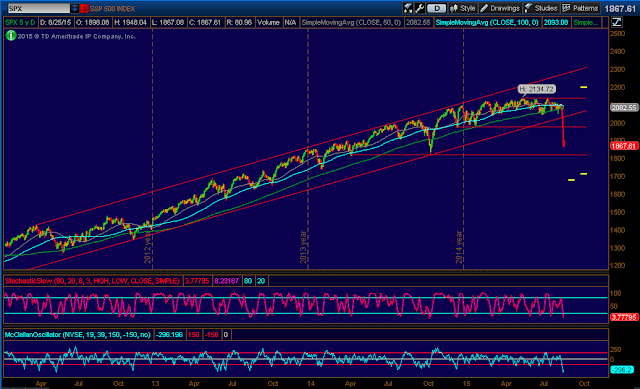Click the 2093.08 moving average value
This screenshot has width=640, height=389.
[x=556, y=22]
